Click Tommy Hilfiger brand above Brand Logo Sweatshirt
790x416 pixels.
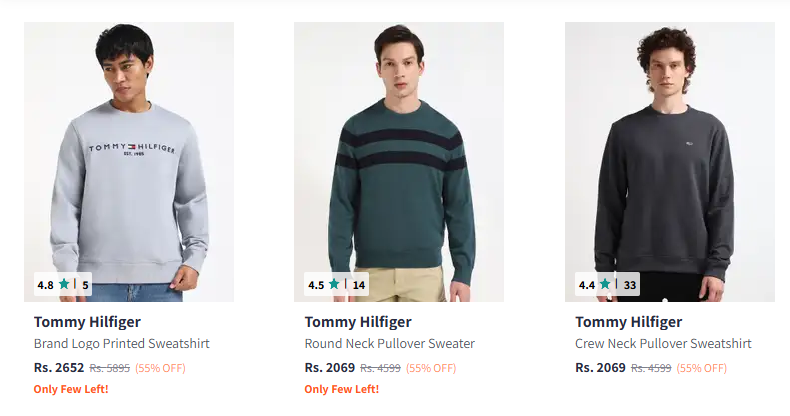(x=87, y=322)
